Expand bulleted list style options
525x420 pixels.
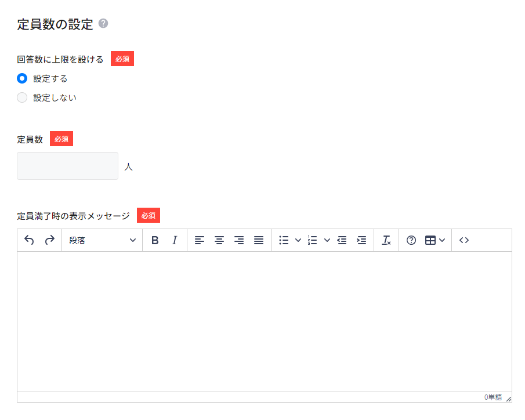point(298,240)
